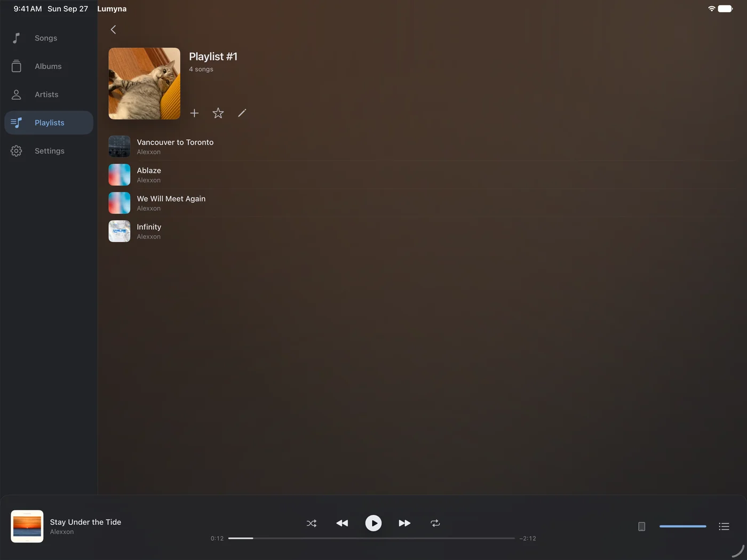The width and height of the screenshot is (747, 560).
Task: Click the Alexxon artist under now playing
Action: point(62,532)
